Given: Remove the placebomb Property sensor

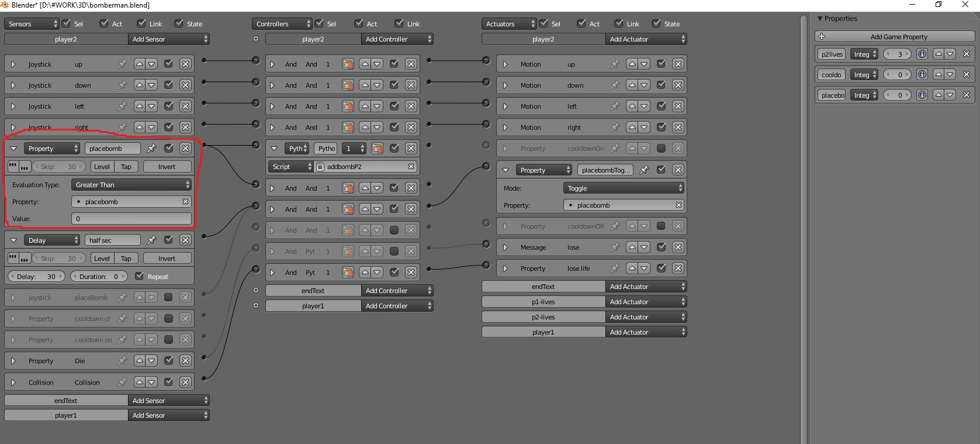Looking at the screenshot, I should 185,149.
